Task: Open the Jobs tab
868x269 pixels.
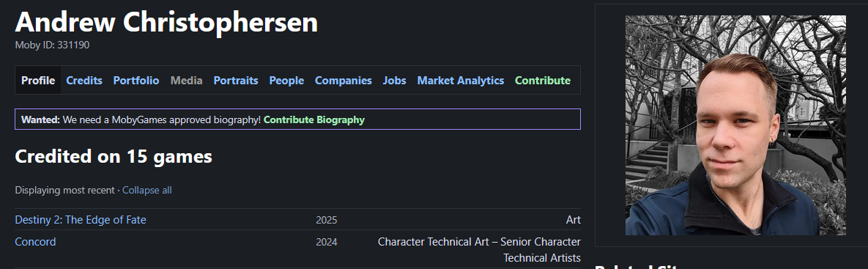Action: click(394, 80)
